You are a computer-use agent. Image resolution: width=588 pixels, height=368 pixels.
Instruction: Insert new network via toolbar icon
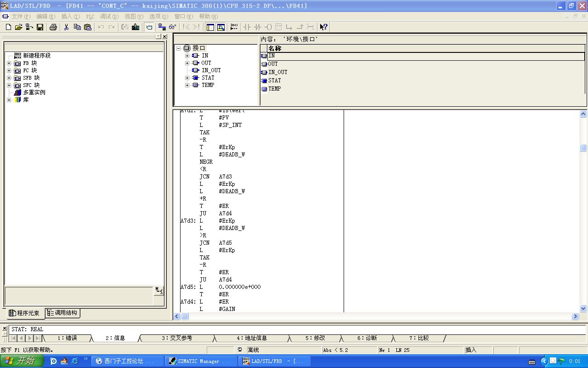tap(234, 27)
